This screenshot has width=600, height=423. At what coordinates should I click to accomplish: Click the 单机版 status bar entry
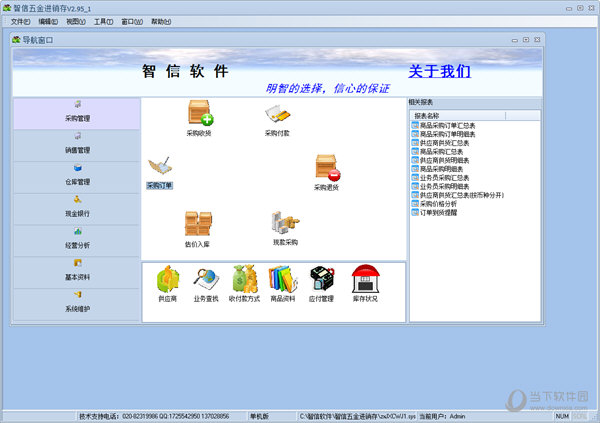point(259,416)
